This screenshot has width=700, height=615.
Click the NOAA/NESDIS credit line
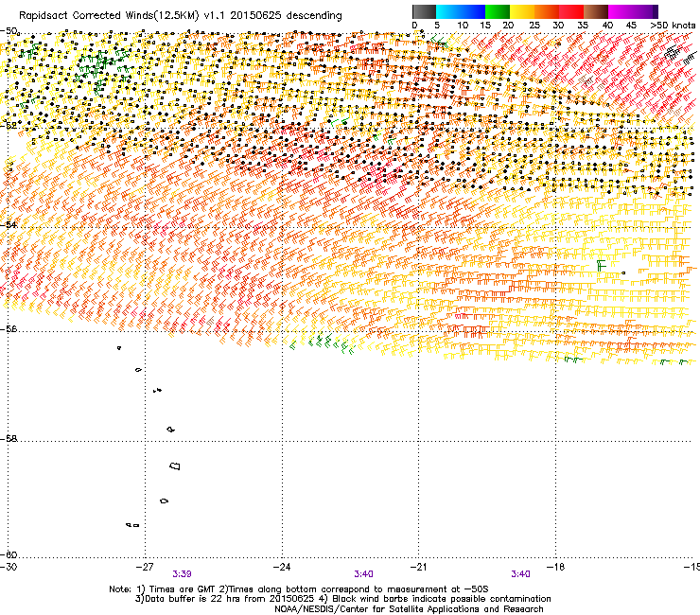[409, 609]
